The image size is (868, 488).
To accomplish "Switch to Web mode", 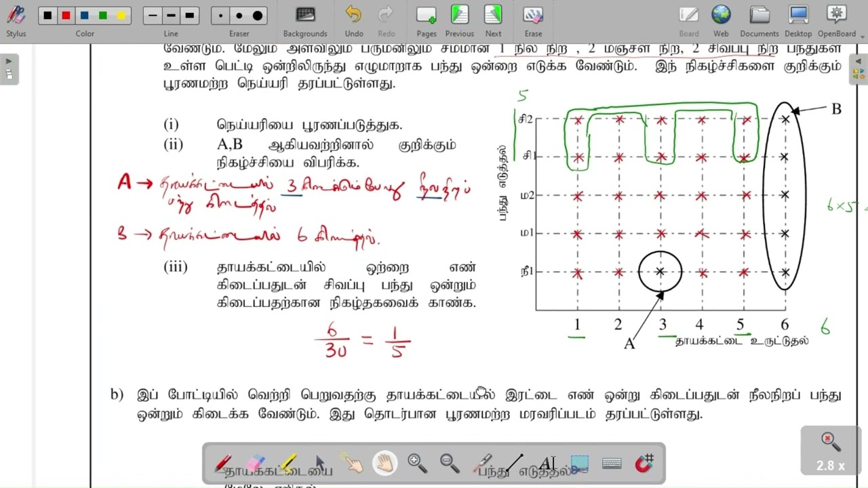I will (x=721, y=21).
